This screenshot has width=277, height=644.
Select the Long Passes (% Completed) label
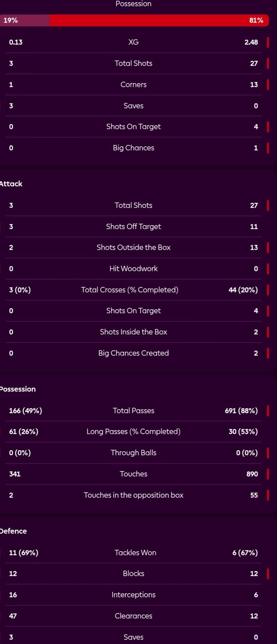tap(133, 431)
